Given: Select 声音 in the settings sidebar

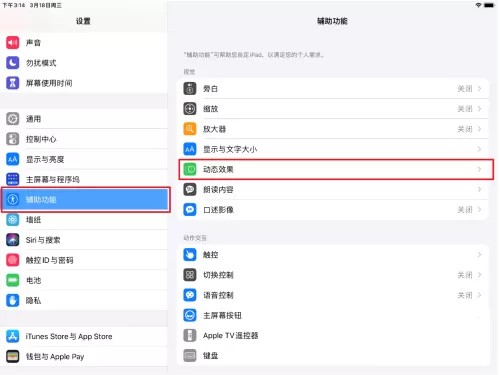Looking at the screenshot, I should pos(84,43).
